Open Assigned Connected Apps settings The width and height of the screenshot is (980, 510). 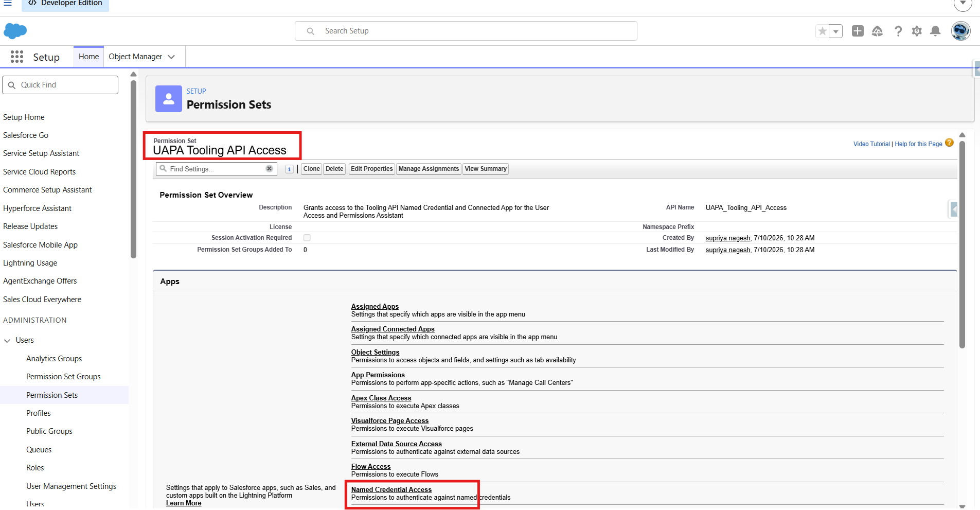click(393, 329)
